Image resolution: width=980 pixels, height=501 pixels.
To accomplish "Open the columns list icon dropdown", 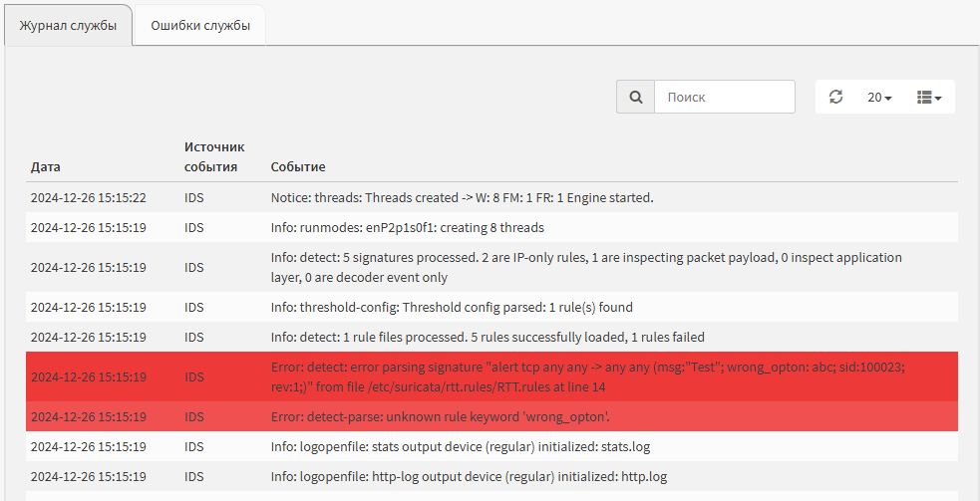I will coord(929,97).
